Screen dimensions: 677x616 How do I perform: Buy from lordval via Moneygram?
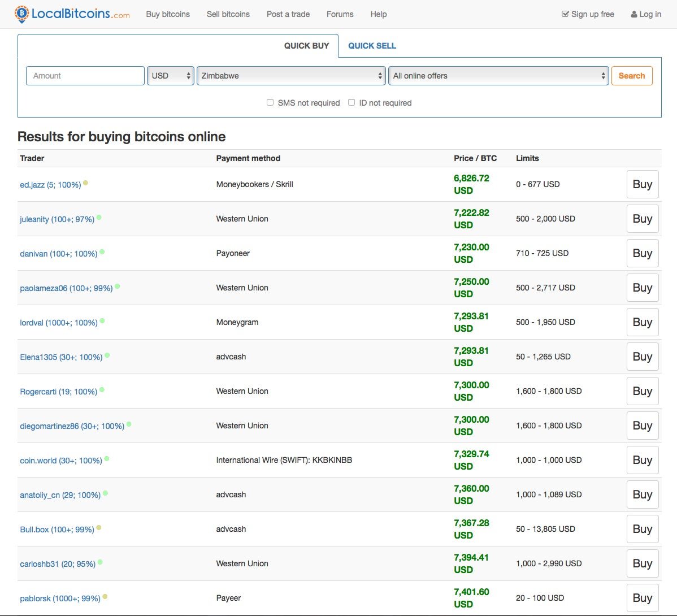coord(643,322)
